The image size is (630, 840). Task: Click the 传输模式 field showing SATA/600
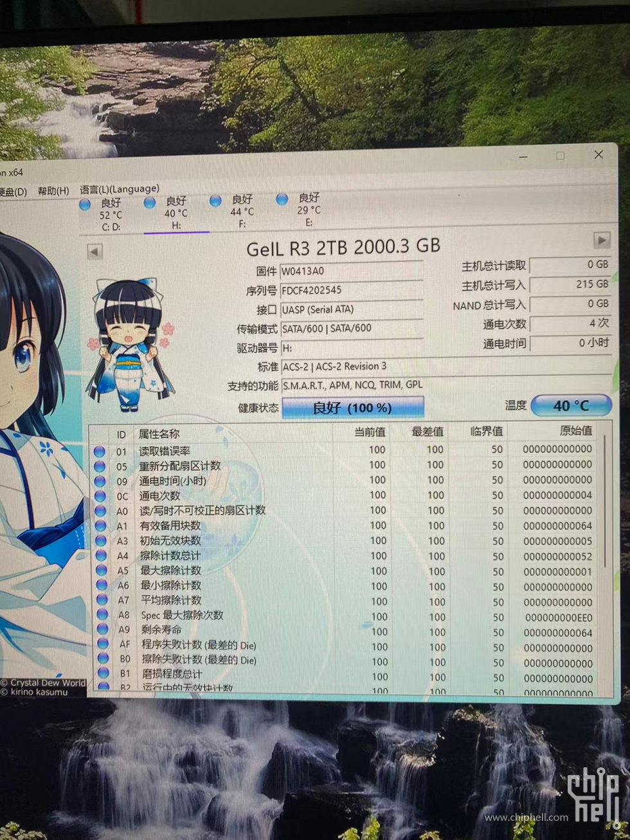click(352, 328)
